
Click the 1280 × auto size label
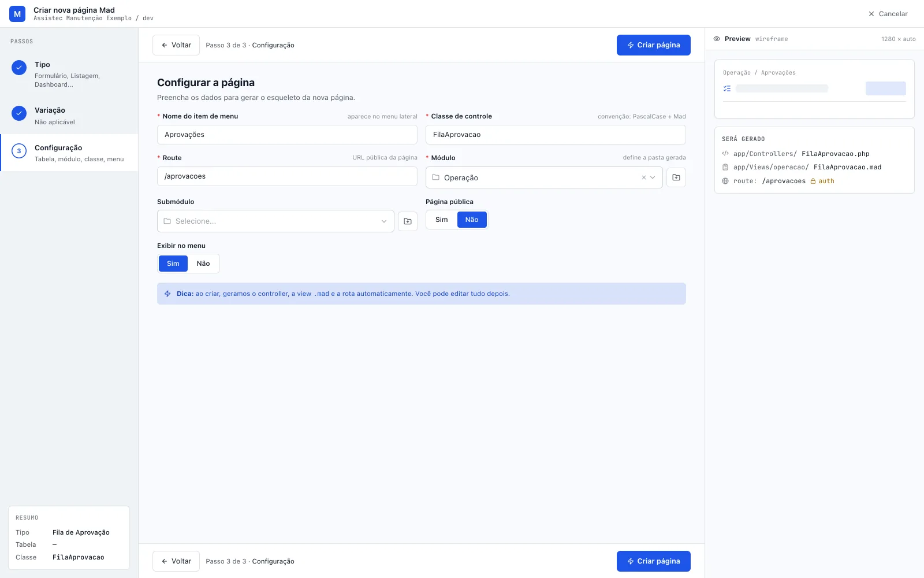point(899,39)
